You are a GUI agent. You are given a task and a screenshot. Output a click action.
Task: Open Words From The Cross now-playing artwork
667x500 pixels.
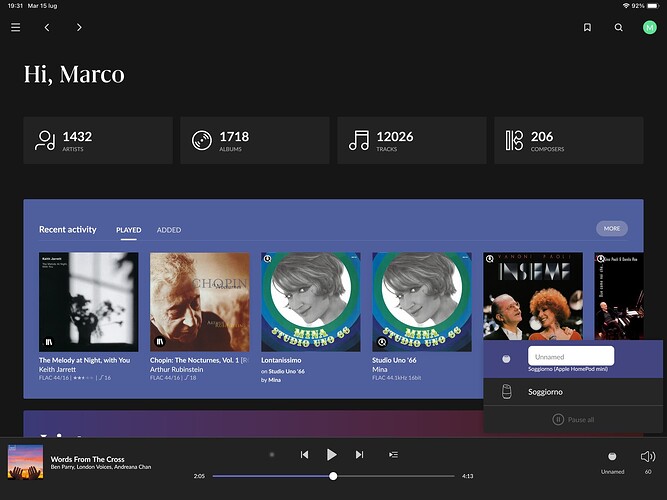[26, 462]
